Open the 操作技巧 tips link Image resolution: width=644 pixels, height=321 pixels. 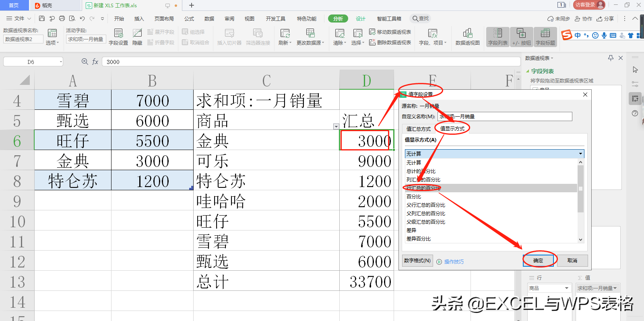450,261
